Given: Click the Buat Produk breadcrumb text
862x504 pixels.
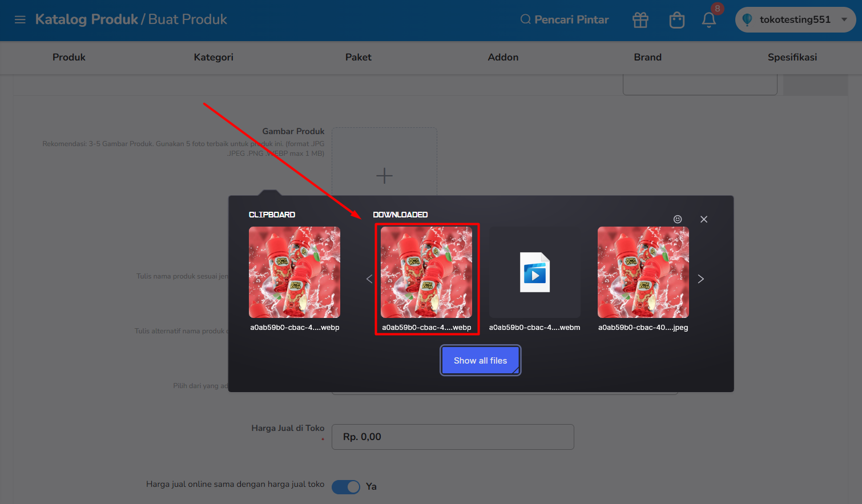Looking at the screenshot, I should coord(188,19).
